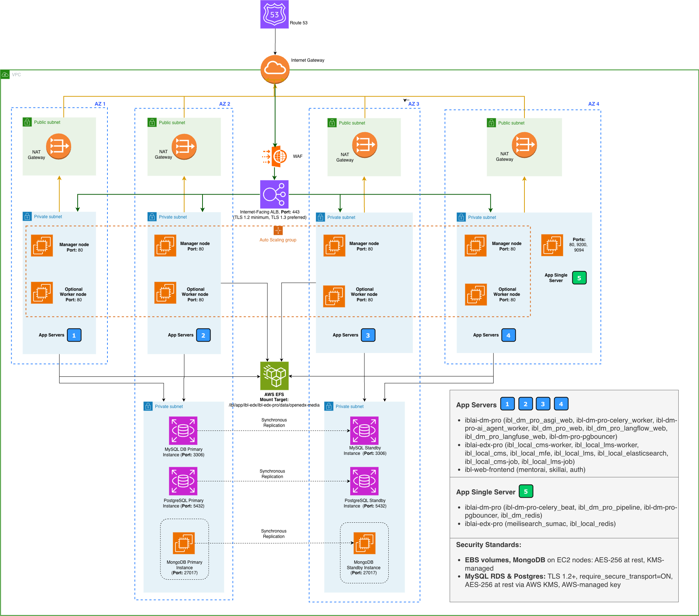Click the AZ 4 label
The width and height of the screenshot is (699, 616).
(x=593, y=104)
